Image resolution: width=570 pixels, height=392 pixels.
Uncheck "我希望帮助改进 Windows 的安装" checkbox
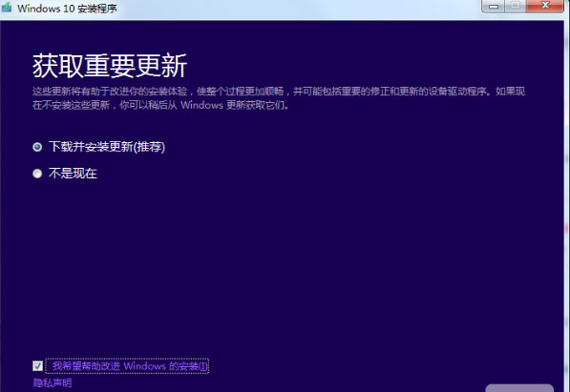[37, 366]
